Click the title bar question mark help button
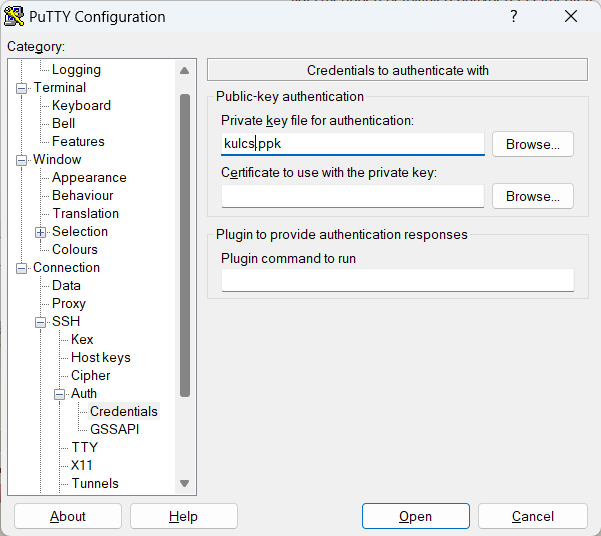The width and height of the screenshot is (601, 536). [x=514, y=17]
